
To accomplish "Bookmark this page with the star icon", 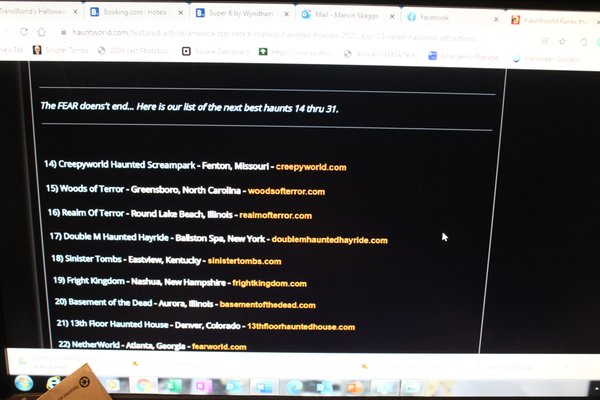I will (562, 41).
